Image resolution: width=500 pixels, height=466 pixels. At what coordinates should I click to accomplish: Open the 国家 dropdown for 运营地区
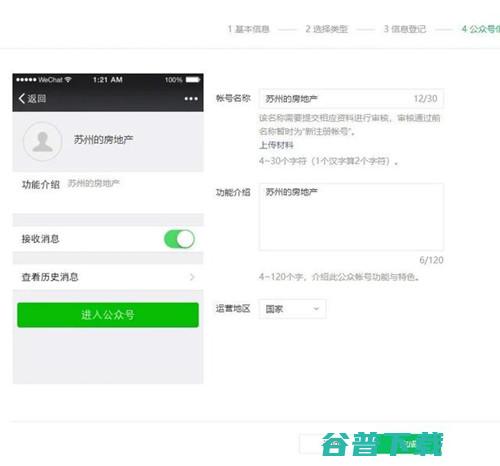click(x=292, y=309)
